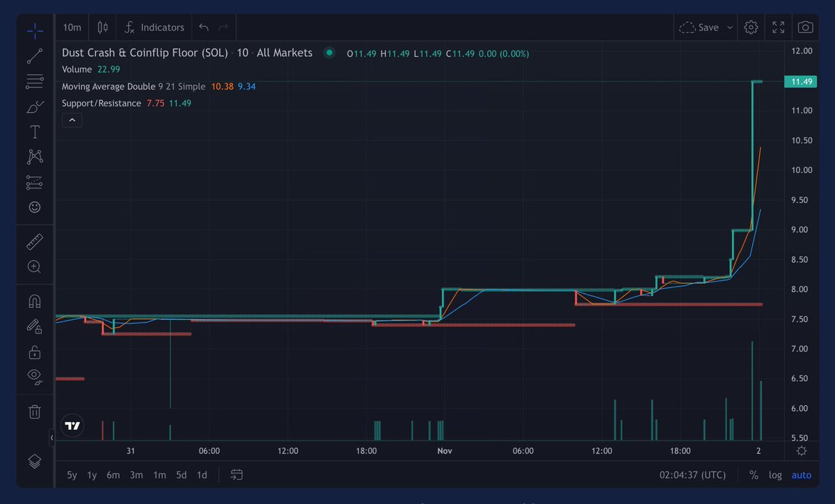Select Moving Average Double indicator legend
This screenshot has width=835, height=504.
pos(134,86)
